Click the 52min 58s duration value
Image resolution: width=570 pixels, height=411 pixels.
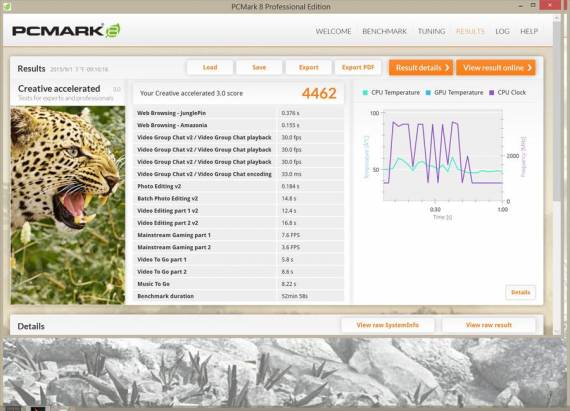tap(294, 296)
